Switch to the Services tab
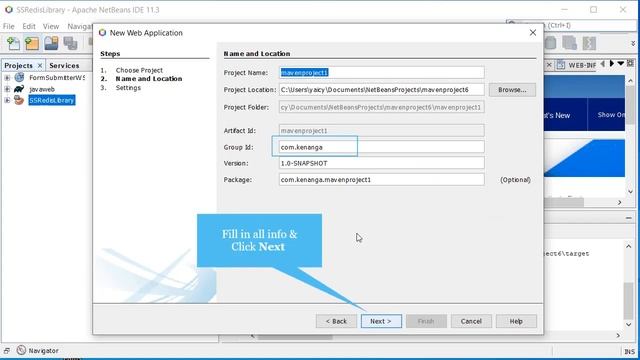Image resolution: width=640 pixels, height=360 pixels. click(x=64, y=65)
